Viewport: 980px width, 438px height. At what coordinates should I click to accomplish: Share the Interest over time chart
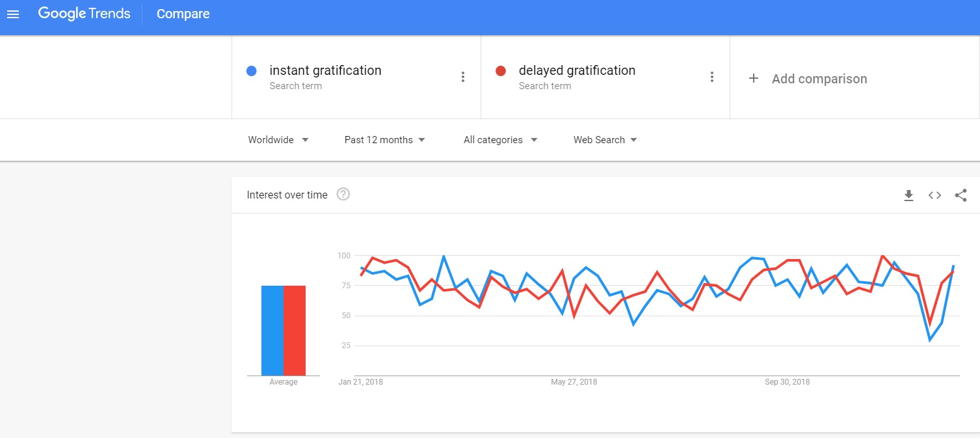pyautogui.click(x=960, y=195)
